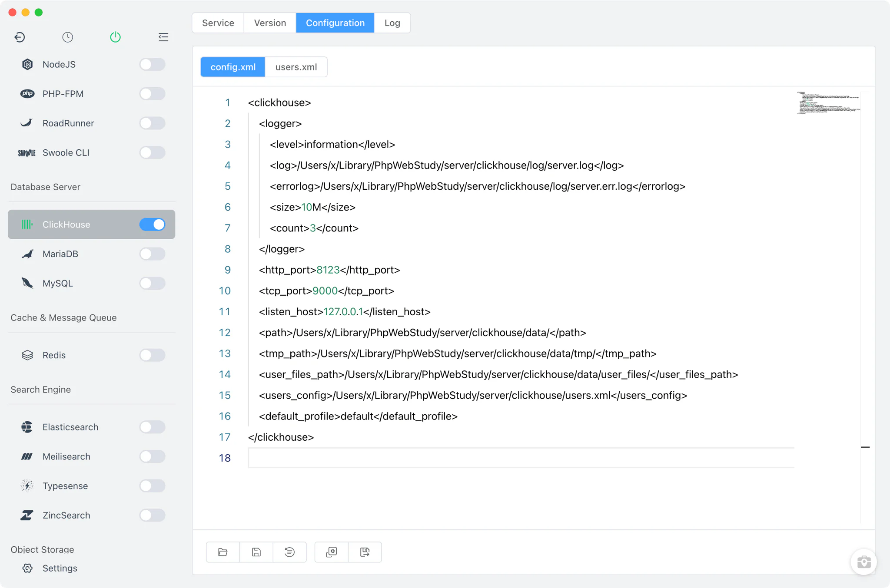Open the Version tab

pos(270,23)
